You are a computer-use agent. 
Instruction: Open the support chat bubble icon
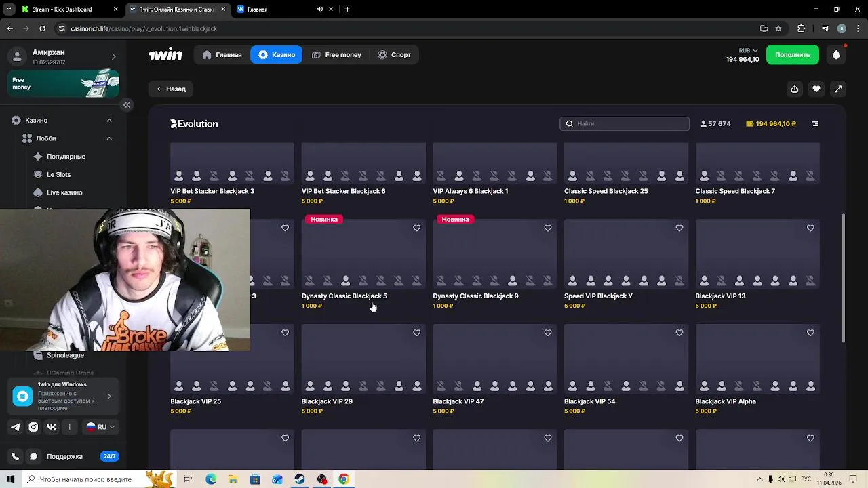(33, 457)
